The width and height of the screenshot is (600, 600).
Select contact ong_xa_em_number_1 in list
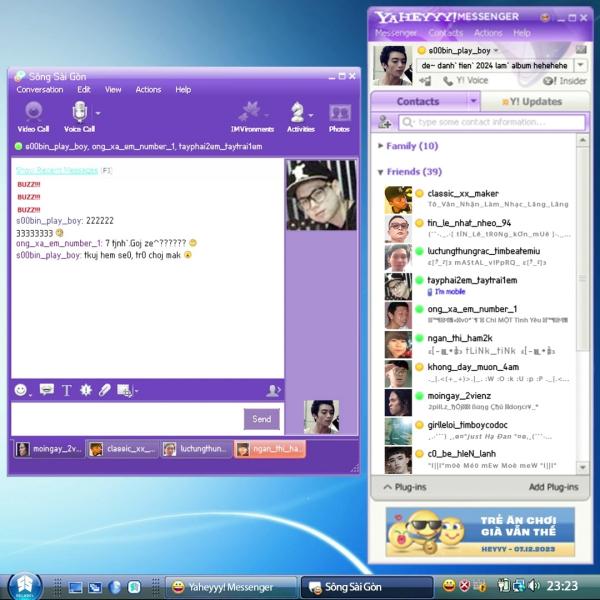pyautogui.click(x=478, y=315)
